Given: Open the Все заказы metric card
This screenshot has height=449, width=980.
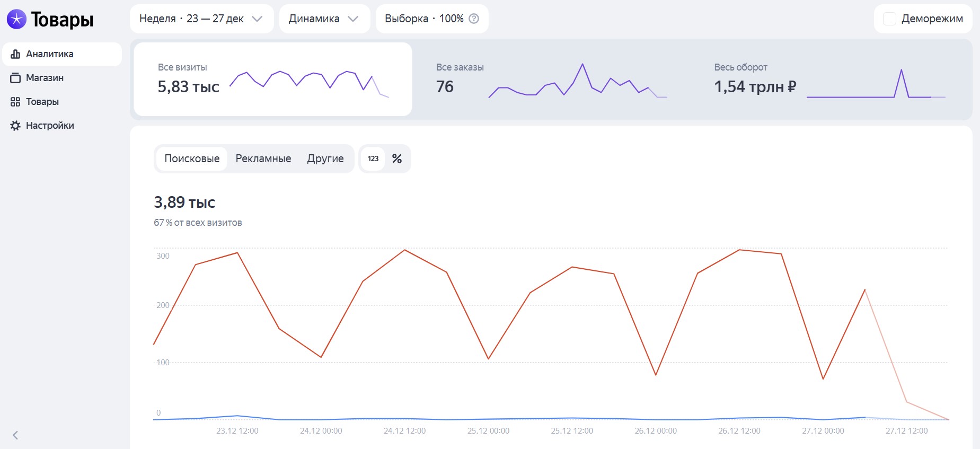Looking at the screenshot, I should (x=551, y=80).
